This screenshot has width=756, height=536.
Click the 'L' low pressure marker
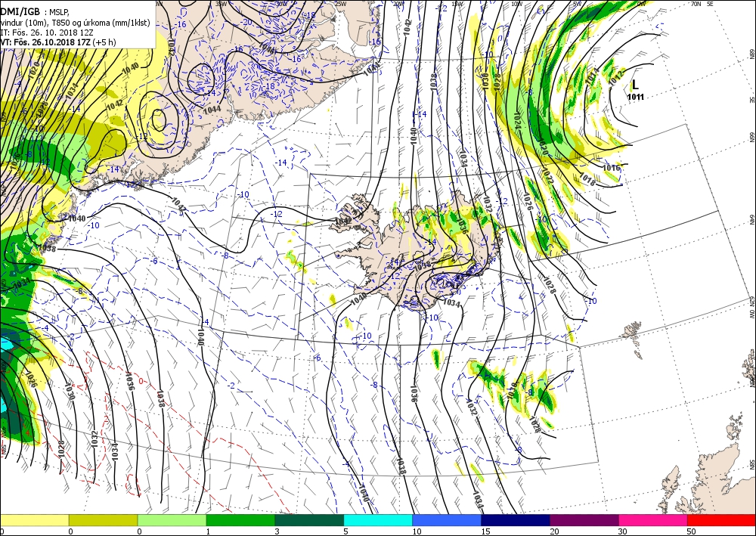tap(636, 85)
